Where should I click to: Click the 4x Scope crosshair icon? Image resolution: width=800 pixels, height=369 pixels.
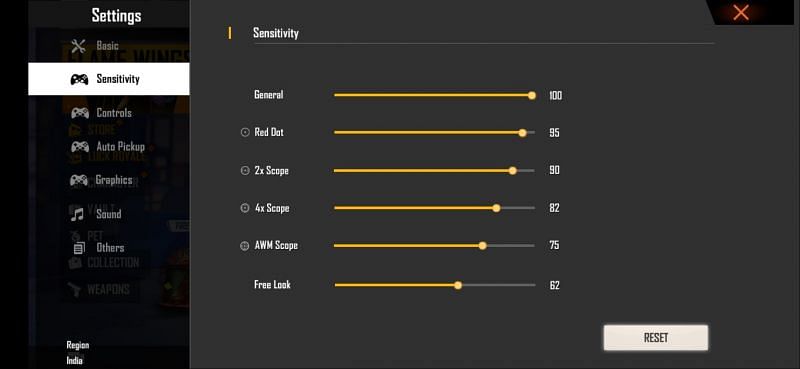click(245, 208)
